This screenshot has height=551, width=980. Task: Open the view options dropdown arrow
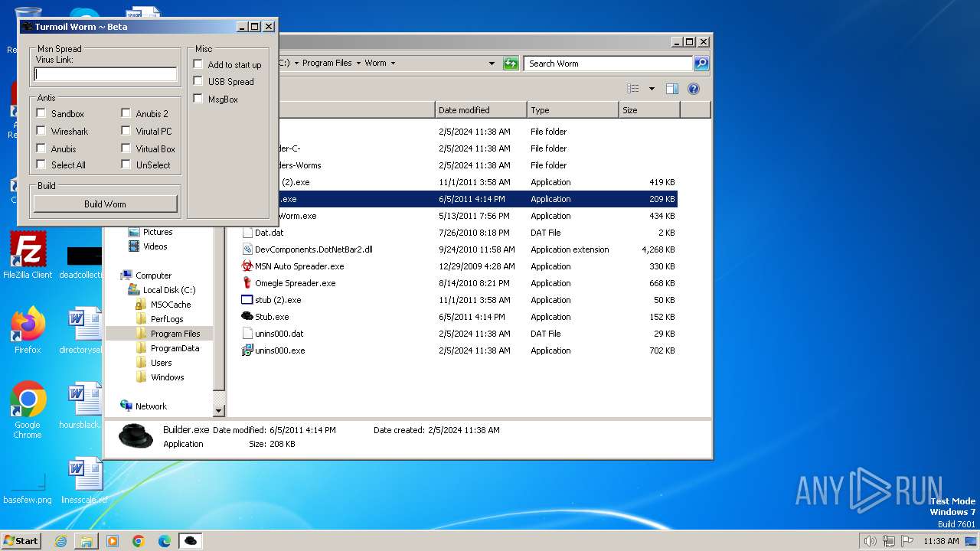[652, 89]
